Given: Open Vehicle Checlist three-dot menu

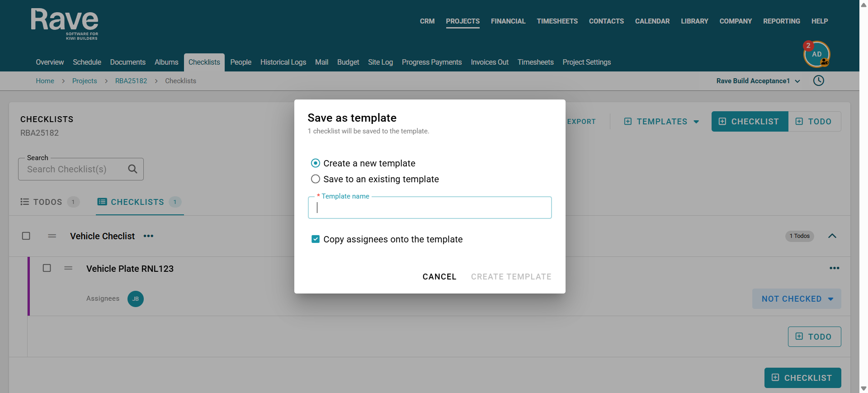Looking at the screenshot, I should coord(148,236).
